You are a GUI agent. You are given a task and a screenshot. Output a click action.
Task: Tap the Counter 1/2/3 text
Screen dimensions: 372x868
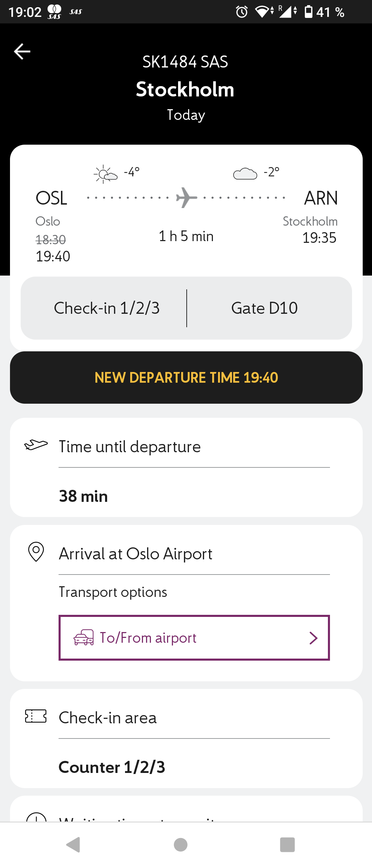click(x=112, y=767)
